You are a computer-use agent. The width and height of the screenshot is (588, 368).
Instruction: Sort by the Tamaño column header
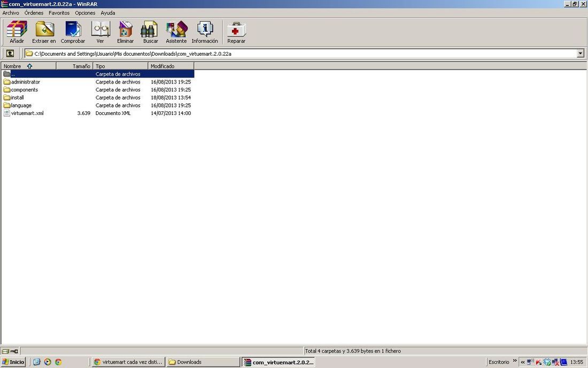point(74,66)
